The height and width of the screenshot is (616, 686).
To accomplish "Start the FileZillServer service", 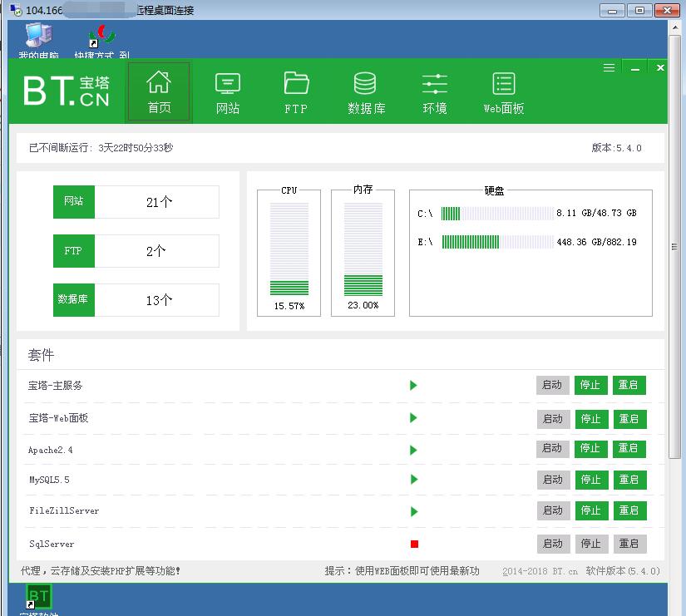I will coord(554,510).
